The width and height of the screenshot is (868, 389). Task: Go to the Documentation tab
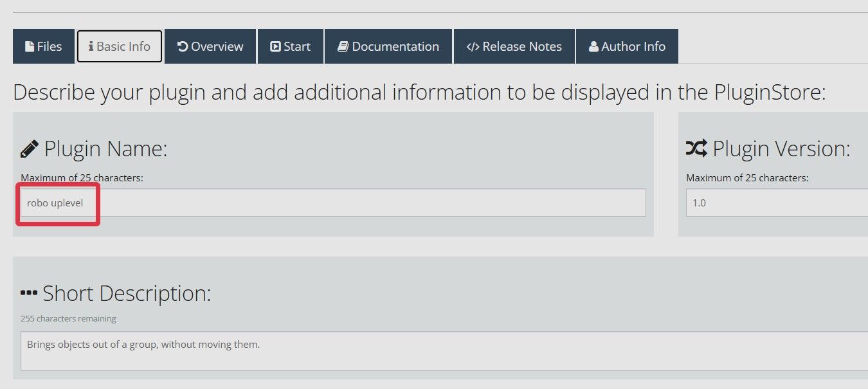[x=388, y=46]
